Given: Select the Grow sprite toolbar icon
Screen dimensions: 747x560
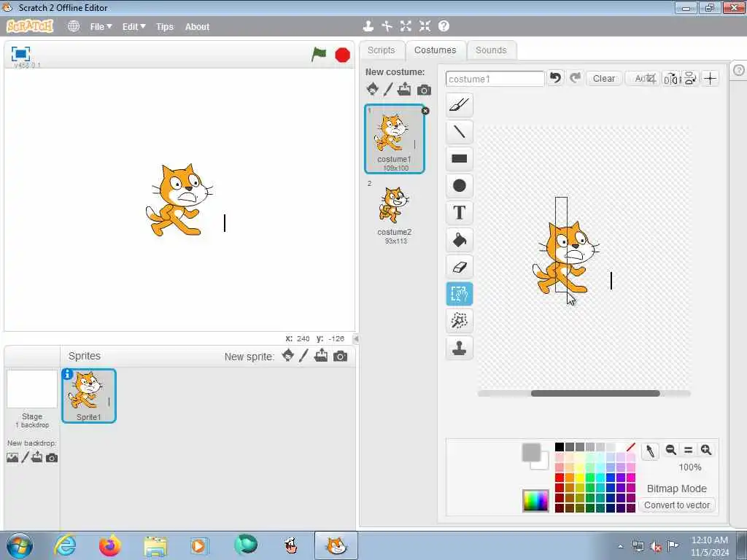Looking at the screenshot, I should pos(406,26).
